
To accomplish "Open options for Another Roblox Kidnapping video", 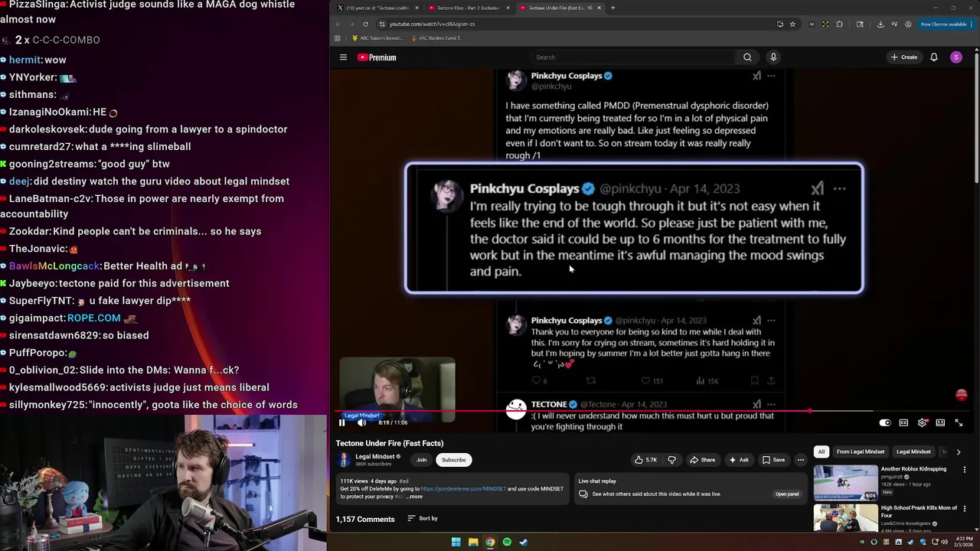I will point(964,470).
